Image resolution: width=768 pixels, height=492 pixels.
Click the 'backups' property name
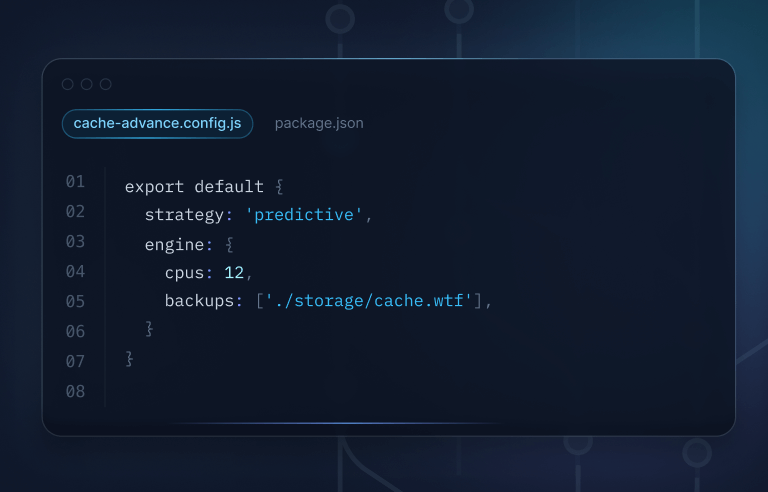pos(199,301)
